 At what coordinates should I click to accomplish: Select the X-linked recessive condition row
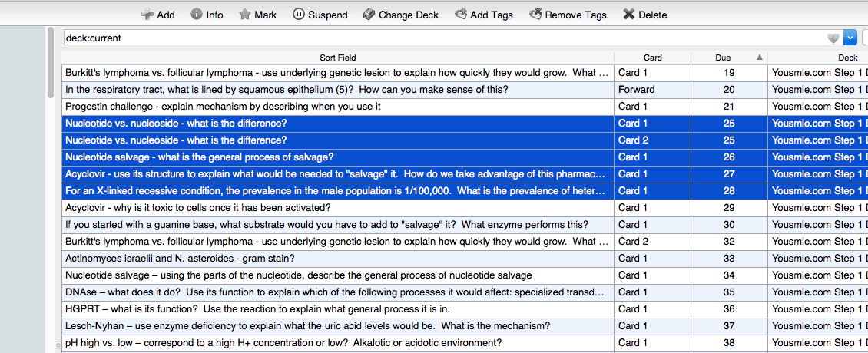465,191
